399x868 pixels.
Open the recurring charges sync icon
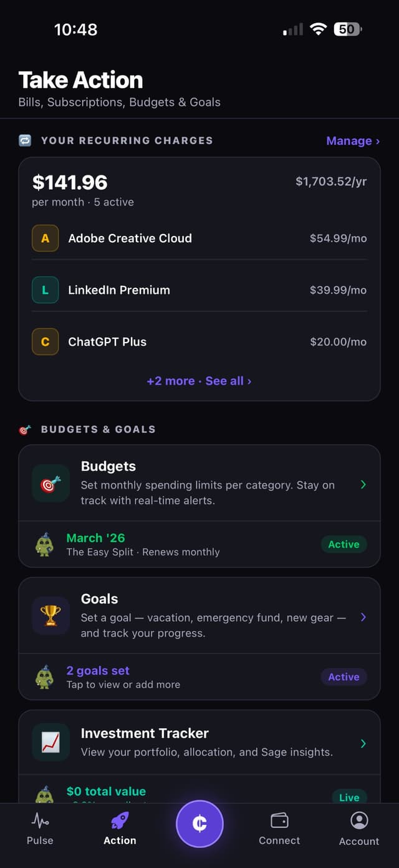pos(23,140)
